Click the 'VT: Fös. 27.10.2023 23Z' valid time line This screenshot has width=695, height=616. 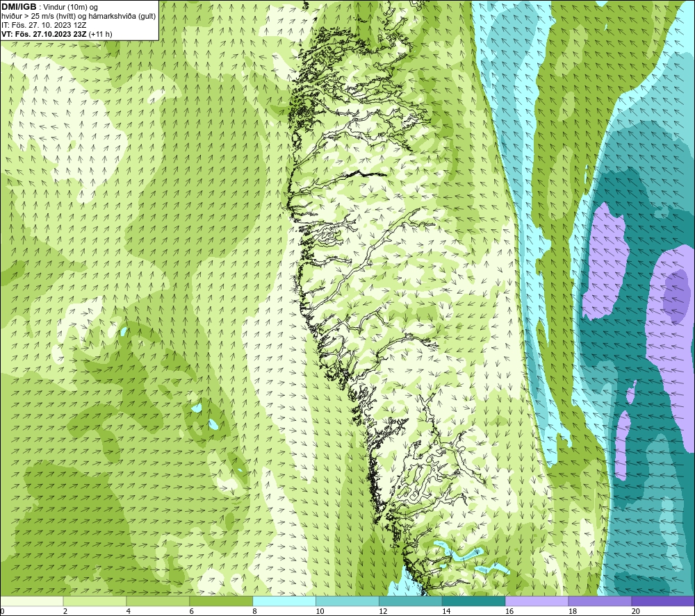57,34
